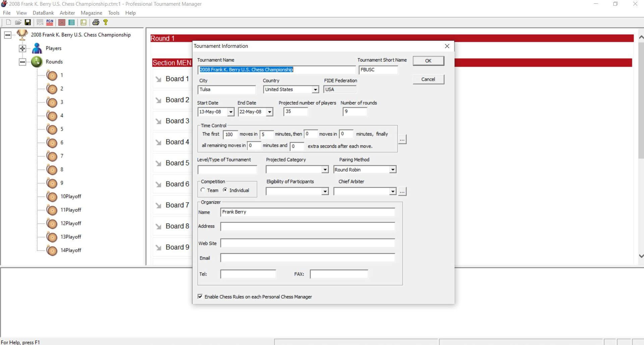This screenshot has height=345, width=644.
Task: Toggle Enable Chess Rules checkbox
Action: pyautogui.click(x=200, y=297)
